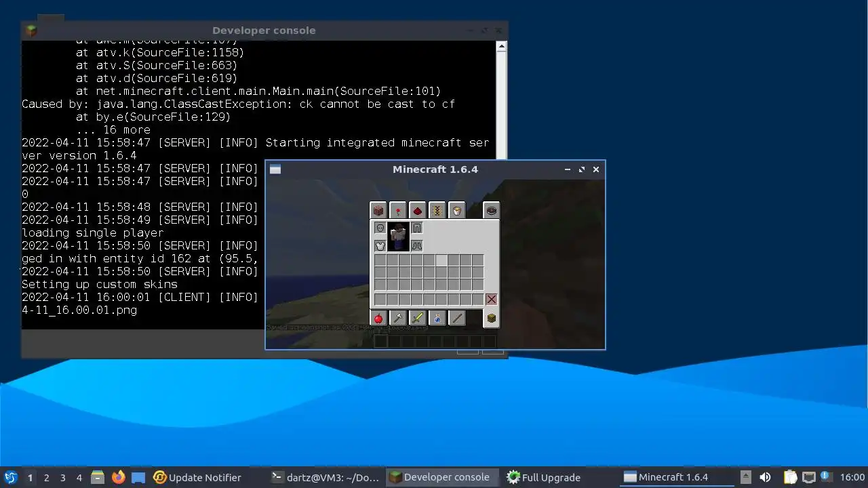Click the show desktop taskbar icon

138,477
